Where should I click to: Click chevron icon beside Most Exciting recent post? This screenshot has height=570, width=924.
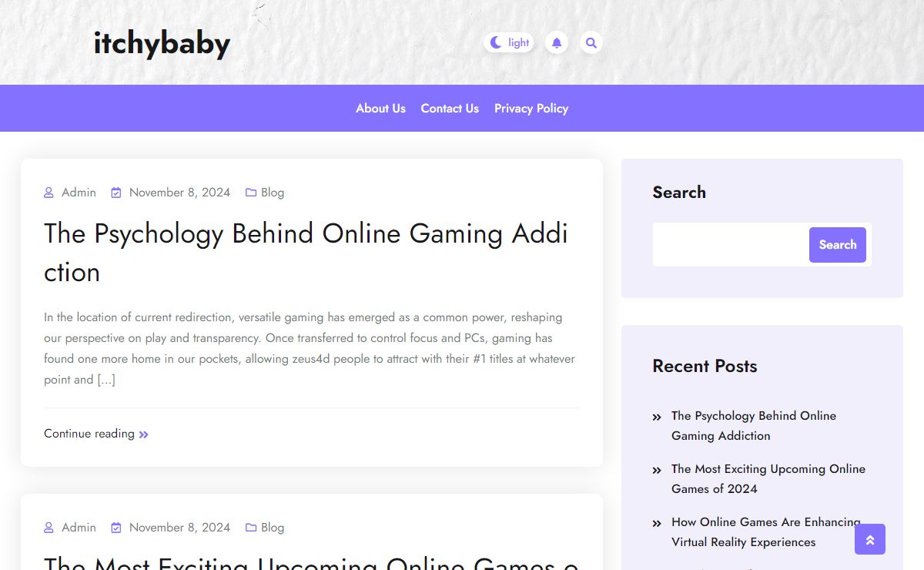coord(657,471)
